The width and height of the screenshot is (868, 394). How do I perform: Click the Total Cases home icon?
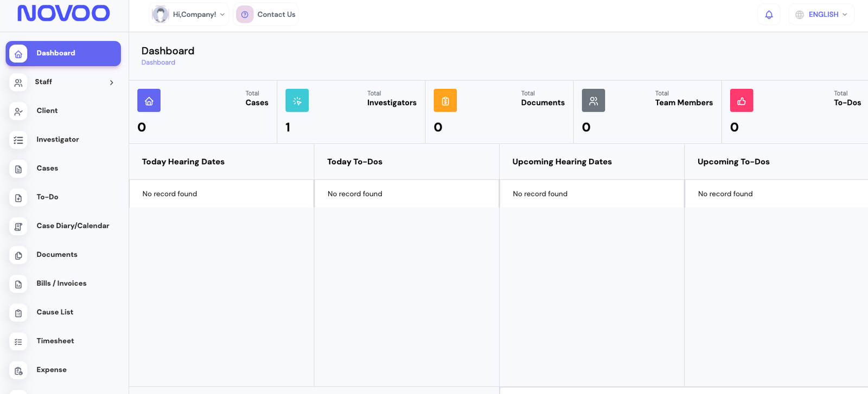coord(149,101)
